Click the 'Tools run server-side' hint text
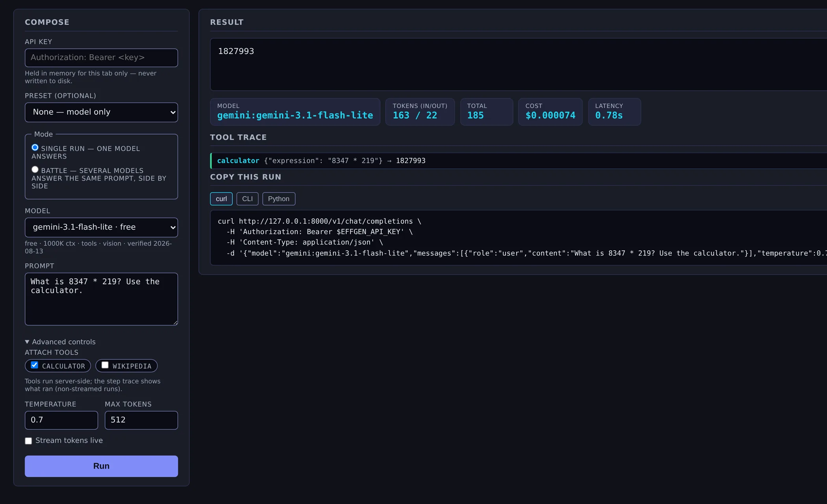 point(93,385)
